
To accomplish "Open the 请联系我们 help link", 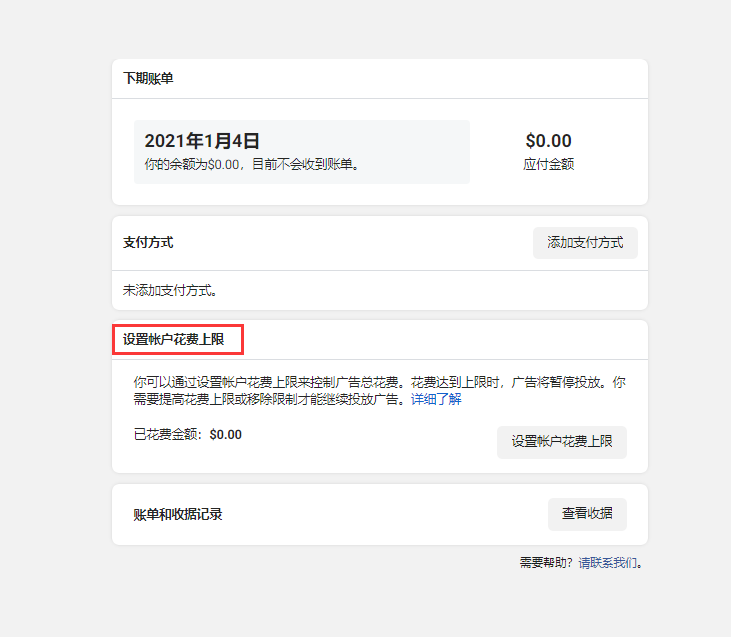I will click(x=607, y=563).
